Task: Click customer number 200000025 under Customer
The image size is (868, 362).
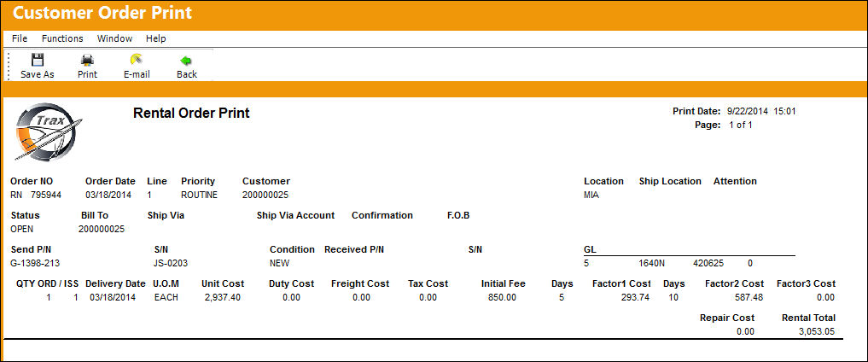Action: (265, 195)
